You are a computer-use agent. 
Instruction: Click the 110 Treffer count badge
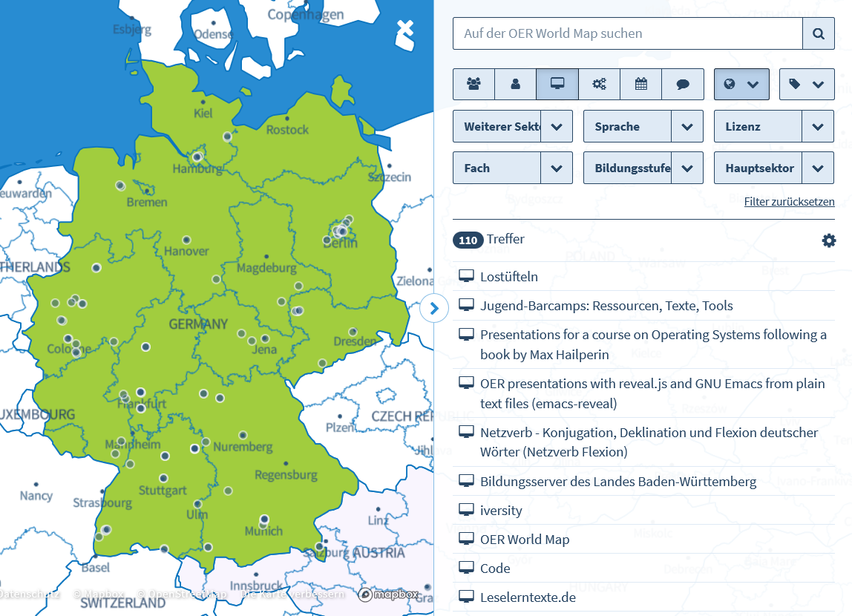tap(468, 240)
